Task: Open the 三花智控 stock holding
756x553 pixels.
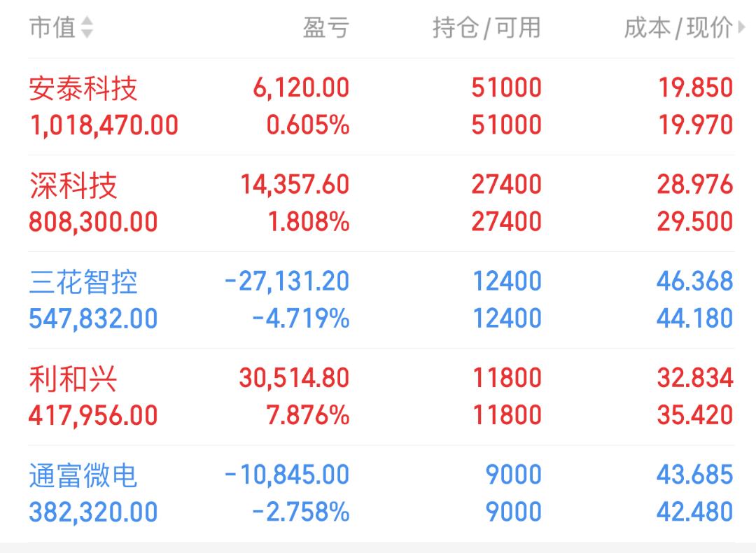Action: (381, 300)
